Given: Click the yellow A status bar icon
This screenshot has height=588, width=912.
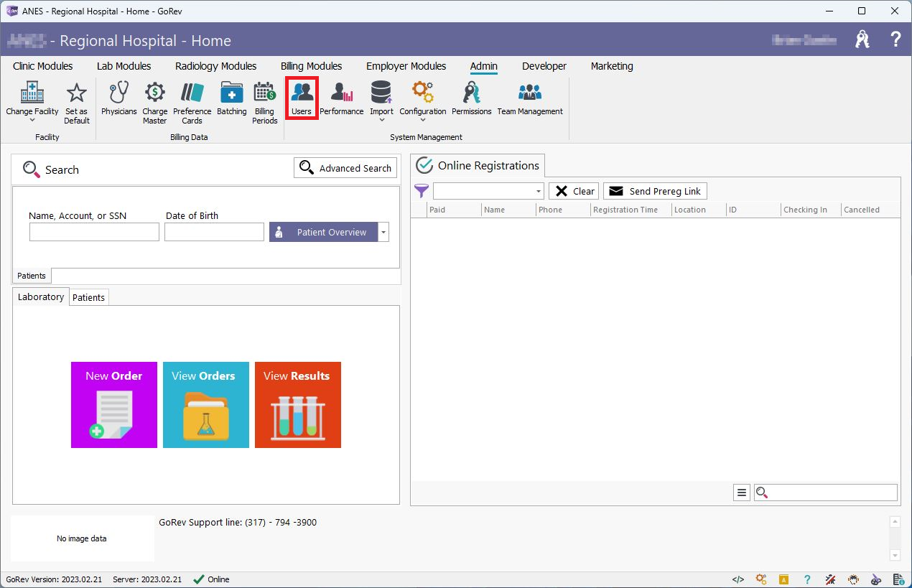Looking at the screenshot, I should (784, 579).
